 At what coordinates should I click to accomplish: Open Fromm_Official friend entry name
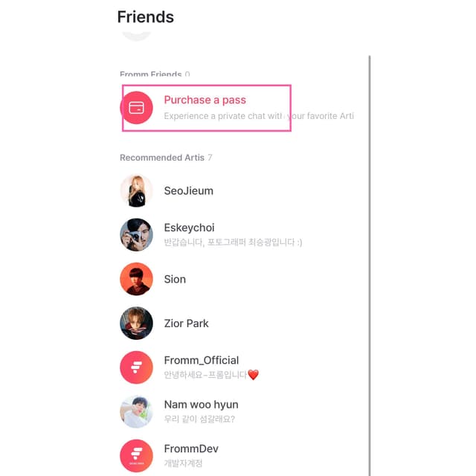click(x=201, y=361)
